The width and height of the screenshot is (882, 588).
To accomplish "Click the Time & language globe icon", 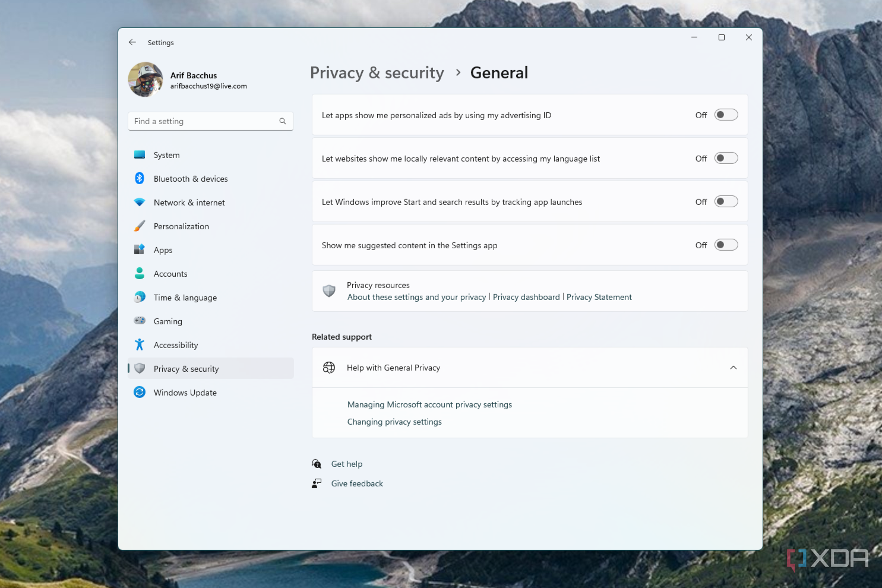I will point(140,297).
